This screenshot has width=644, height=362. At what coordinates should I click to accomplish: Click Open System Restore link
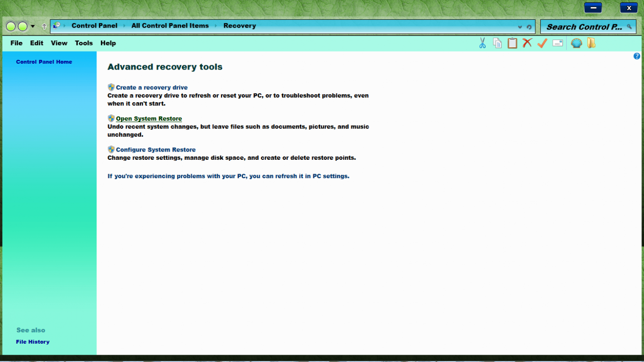(149, 119)
